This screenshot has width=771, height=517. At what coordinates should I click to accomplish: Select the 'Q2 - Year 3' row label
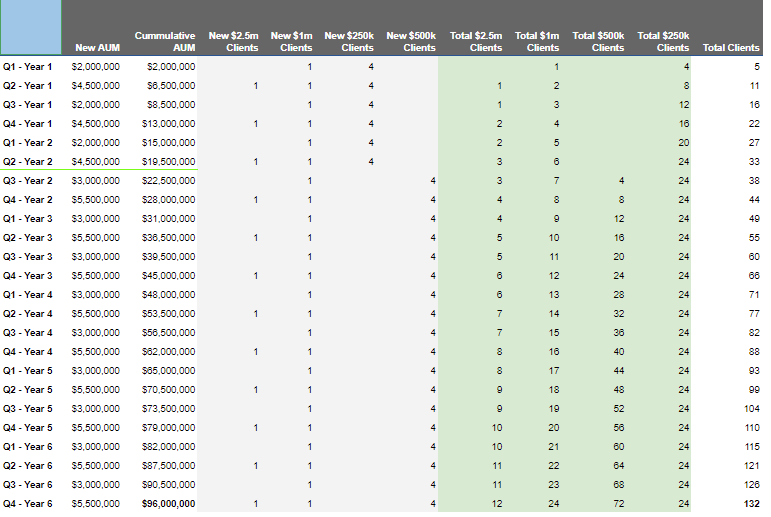pos(28,238)
